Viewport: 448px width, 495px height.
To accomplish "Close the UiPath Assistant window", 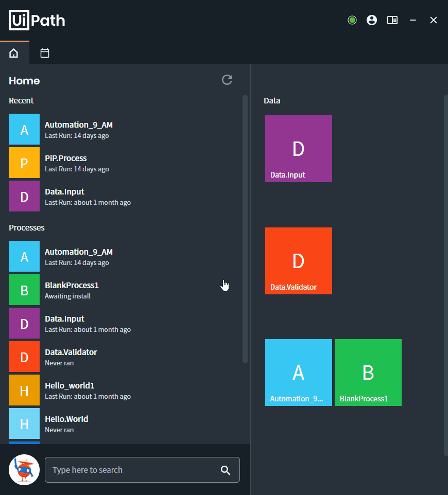I will click(434, 20).
